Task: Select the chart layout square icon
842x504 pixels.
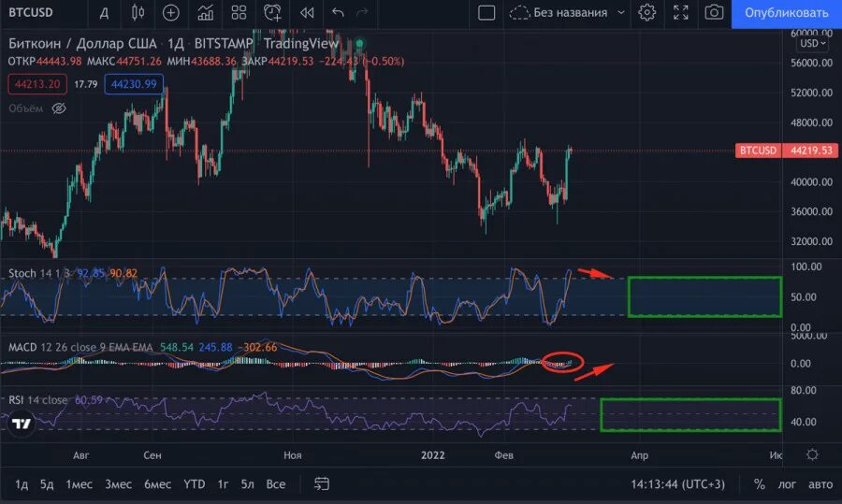Action: (x=486, y=12)
